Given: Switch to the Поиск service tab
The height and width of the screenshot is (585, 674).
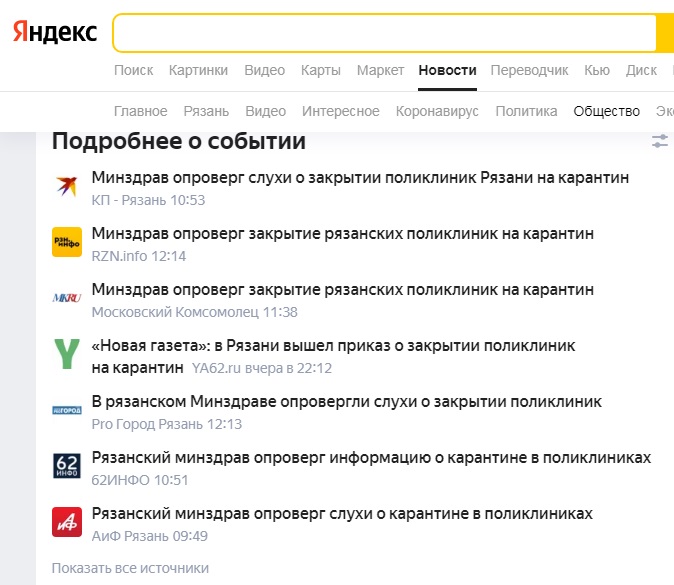Looking at the screenshot, I should pos(134,70).
